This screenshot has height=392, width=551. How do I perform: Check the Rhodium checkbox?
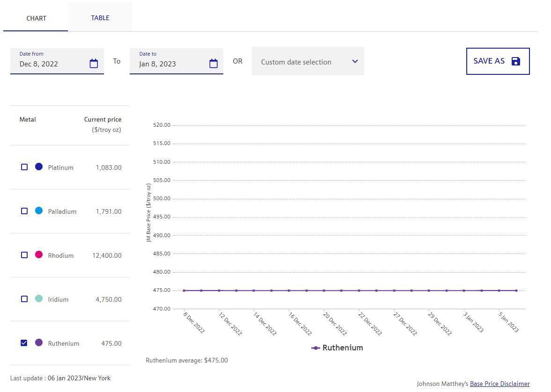pos(24,255)
